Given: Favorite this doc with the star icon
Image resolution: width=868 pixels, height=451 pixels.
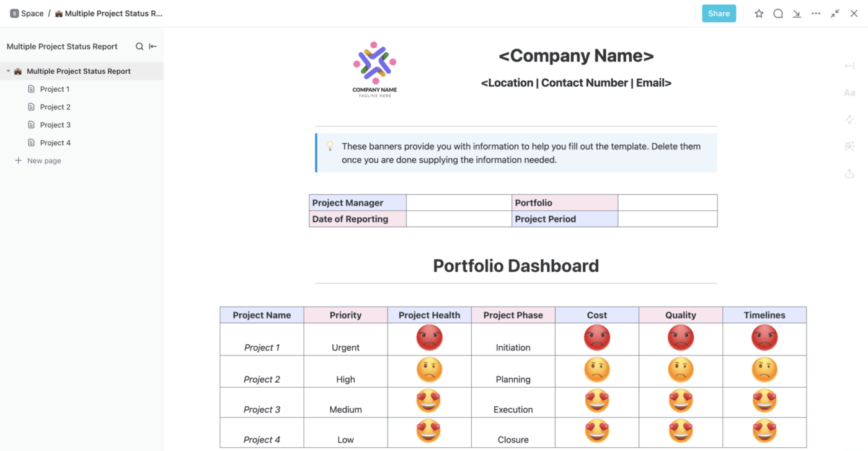Looking at the screenshot, I should [x=759, y=14].
